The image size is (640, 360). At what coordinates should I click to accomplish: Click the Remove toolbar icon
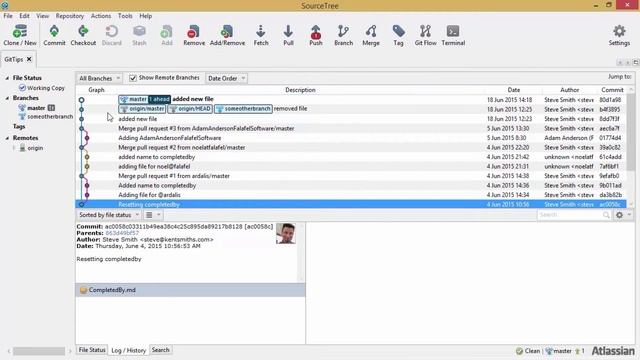(x=194, y=35)
